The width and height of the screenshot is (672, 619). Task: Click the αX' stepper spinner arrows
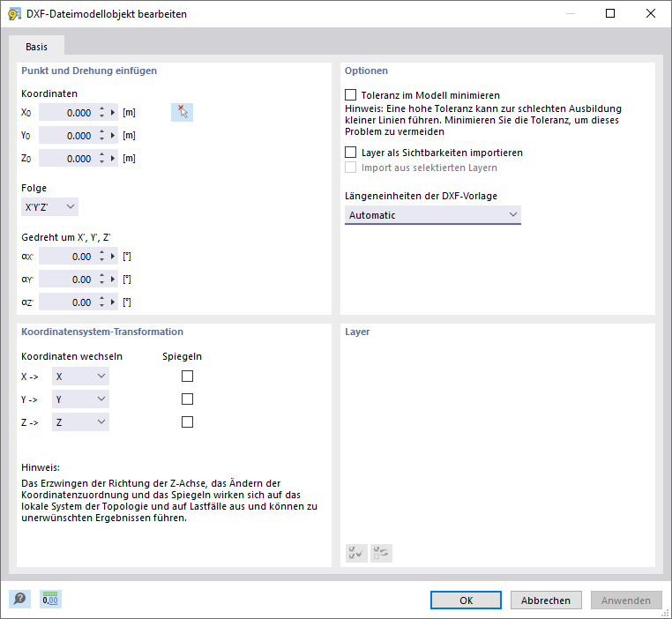click(101, 257)
